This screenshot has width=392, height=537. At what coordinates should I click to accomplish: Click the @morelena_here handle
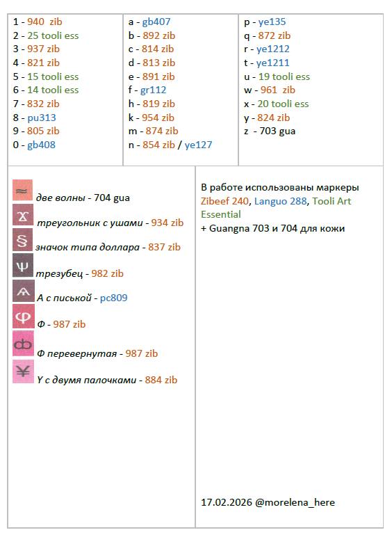pyautogui.click(x=295, y=502)
